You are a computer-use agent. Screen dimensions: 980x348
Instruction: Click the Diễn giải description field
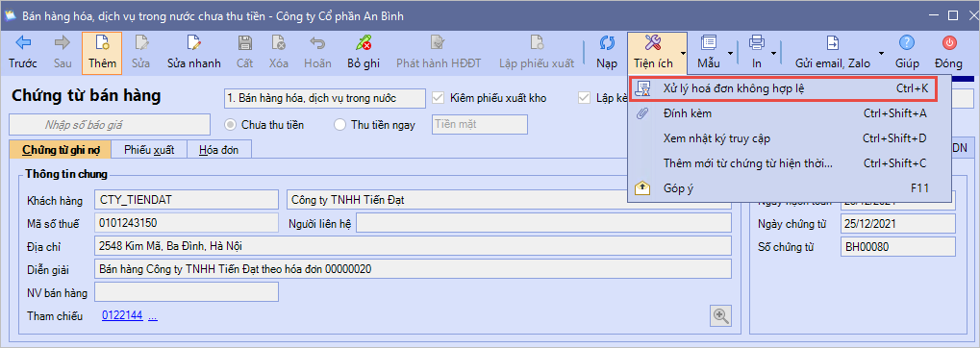[x=413, y=268]
